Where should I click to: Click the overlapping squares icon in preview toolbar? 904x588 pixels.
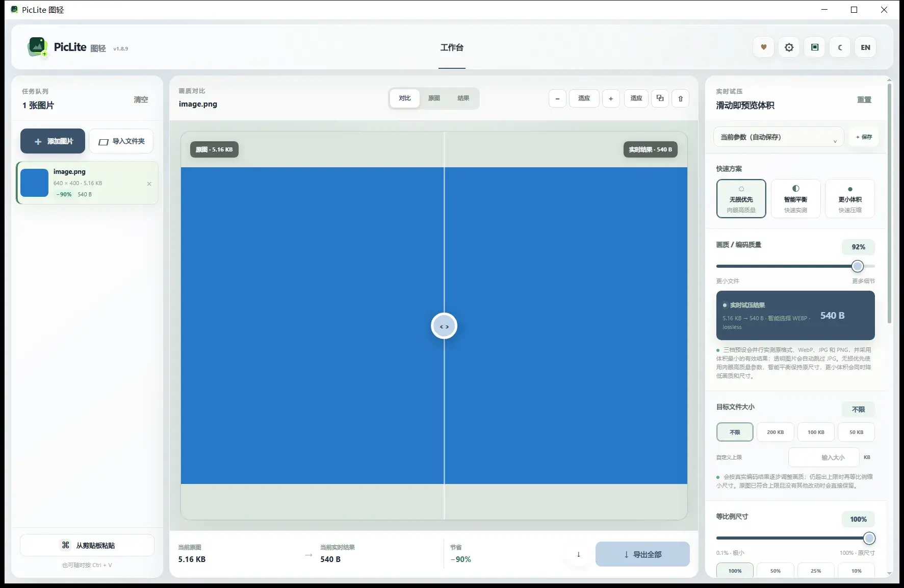tap(660, 98)
